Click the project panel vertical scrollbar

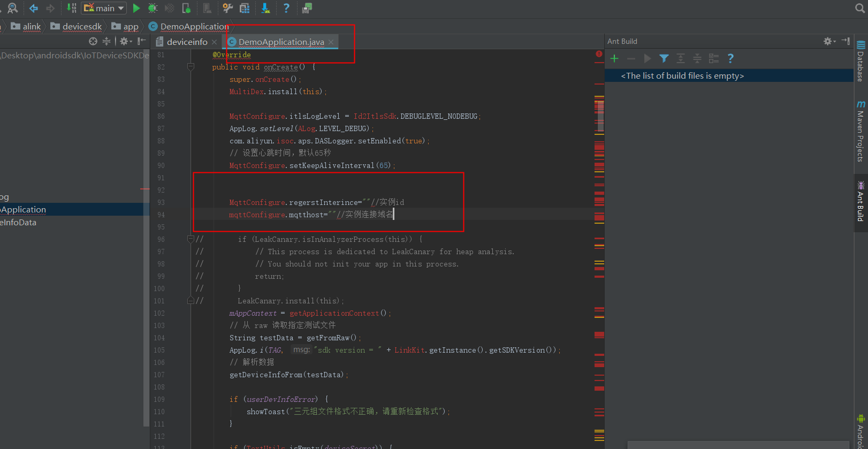(x=147, y=238)
